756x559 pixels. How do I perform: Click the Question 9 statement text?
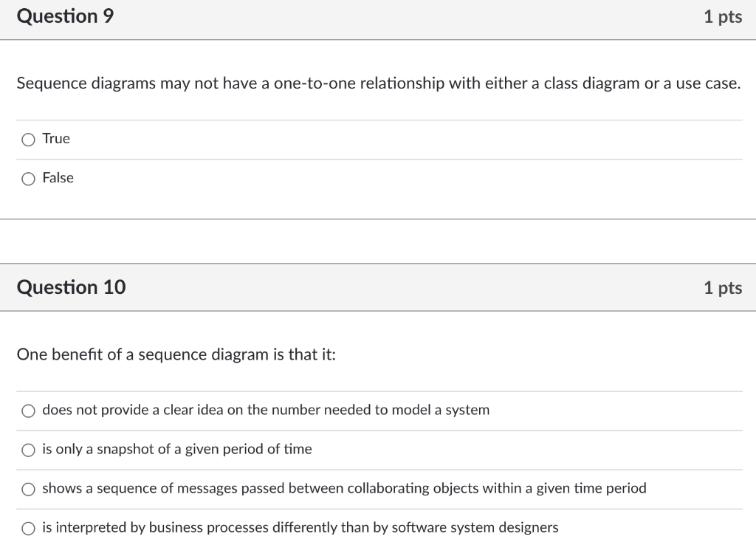click(378, 83)
